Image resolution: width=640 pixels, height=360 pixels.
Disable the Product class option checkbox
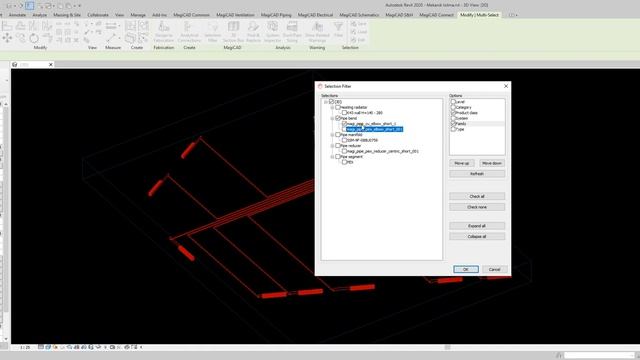click(x=453, y=113)
